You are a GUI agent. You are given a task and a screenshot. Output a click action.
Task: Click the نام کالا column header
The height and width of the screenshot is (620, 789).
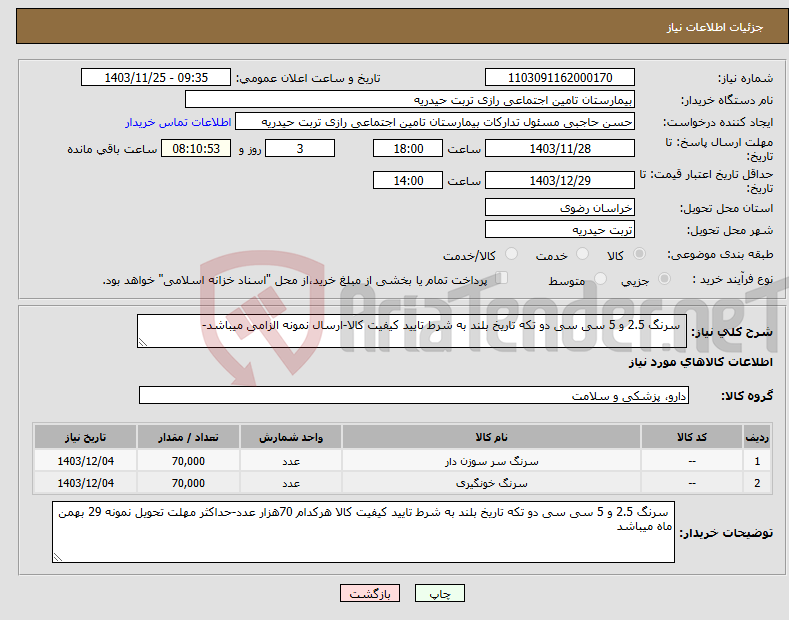pos(491,437)
